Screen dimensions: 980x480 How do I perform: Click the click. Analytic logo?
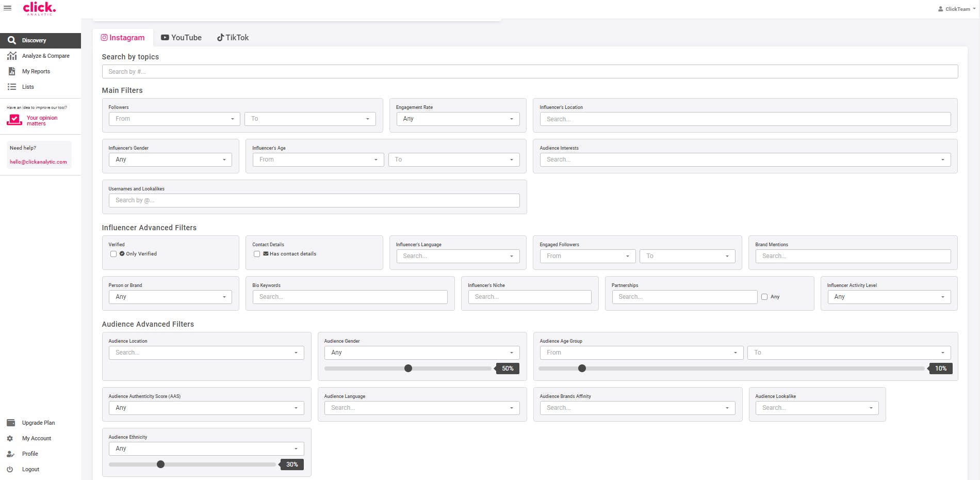40,8
